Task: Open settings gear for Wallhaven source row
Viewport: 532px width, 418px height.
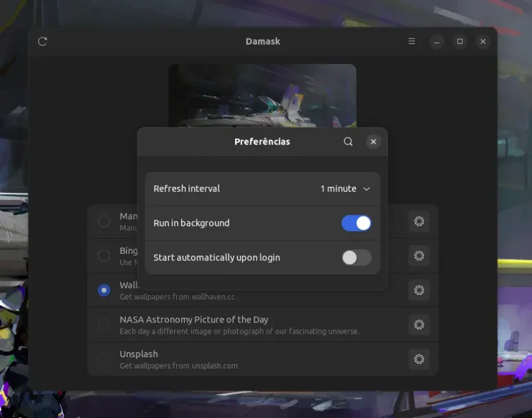Action: point(419,290)
